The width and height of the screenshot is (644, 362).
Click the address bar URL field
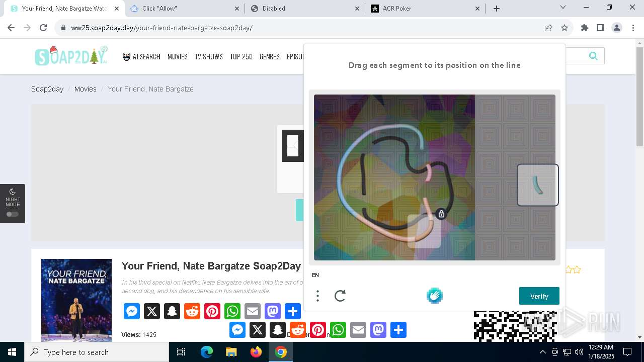tap(302, 28)
